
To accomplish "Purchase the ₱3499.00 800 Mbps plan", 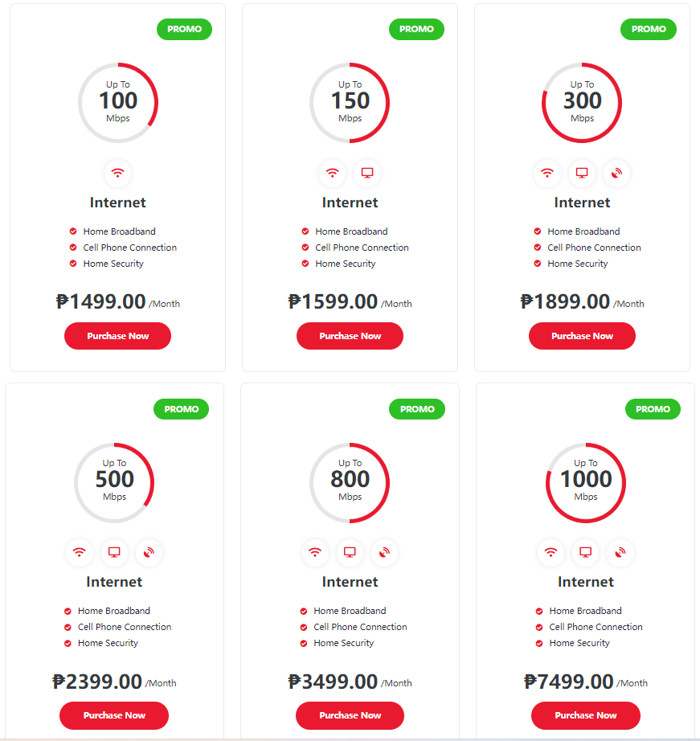I will point(350,715).
